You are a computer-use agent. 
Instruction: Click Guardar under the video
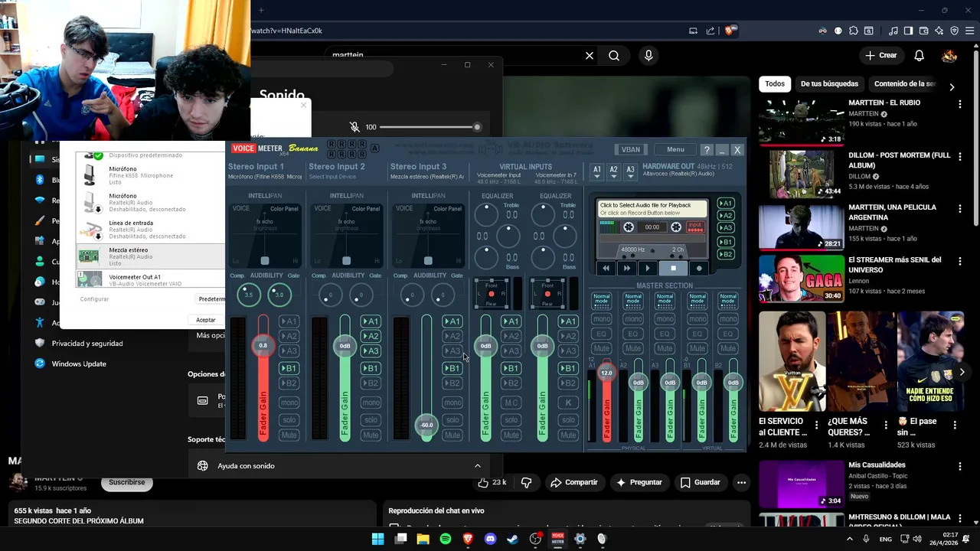point(700,482)
